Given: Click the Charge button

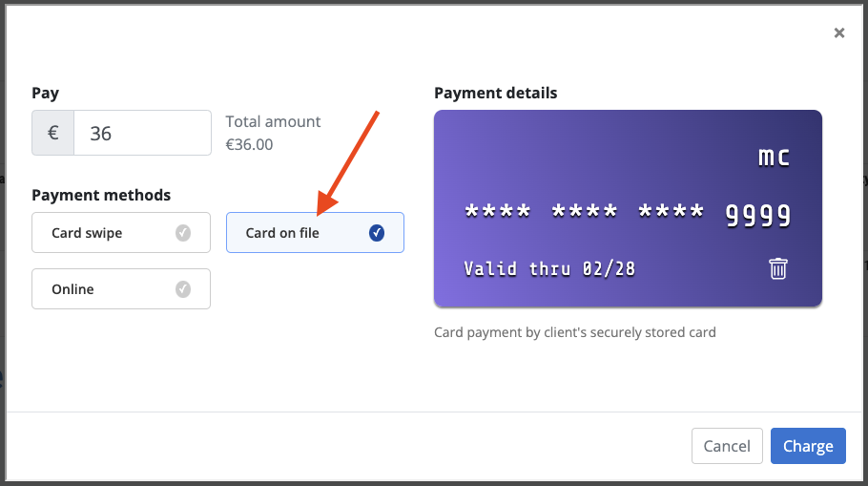Looking at the screenshot, I should (x=808, y=446).
